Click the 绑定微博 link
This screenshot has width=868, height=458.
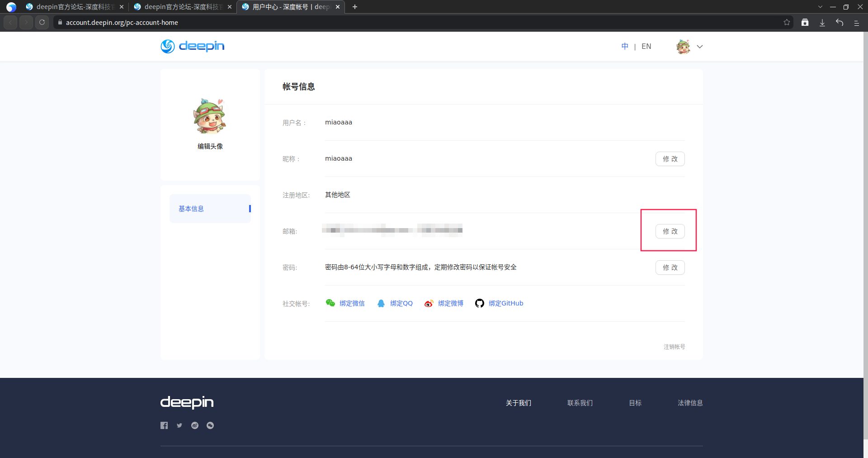[x=451, y=303]
